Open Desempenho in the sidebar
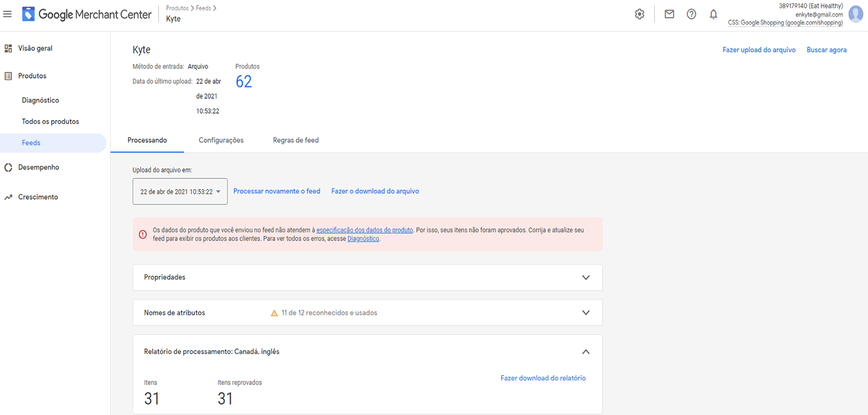 (x=38, y=168)
